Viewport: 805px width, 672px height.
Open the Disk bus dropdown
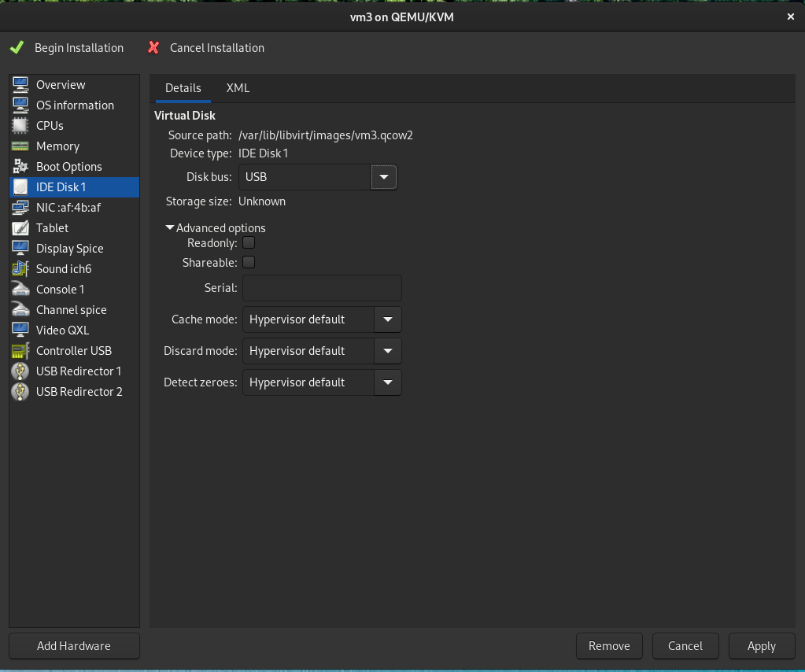(x=317, y=178)
